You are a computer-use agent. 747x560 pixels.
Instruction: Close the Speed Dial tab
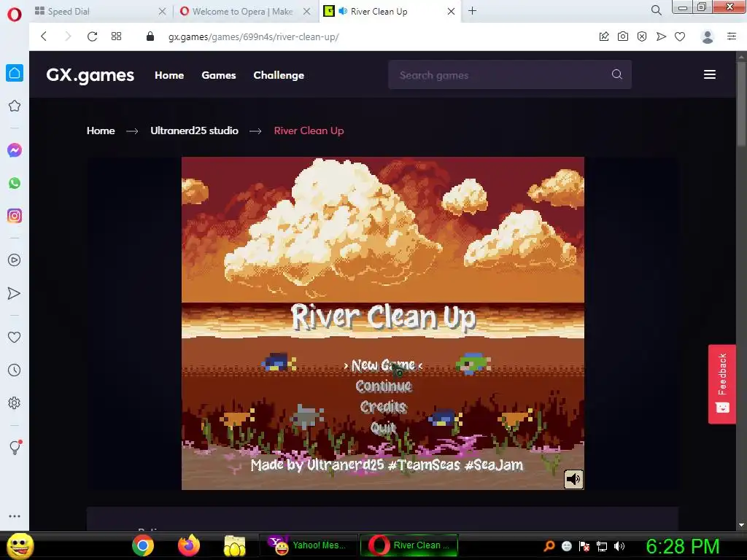162,11
